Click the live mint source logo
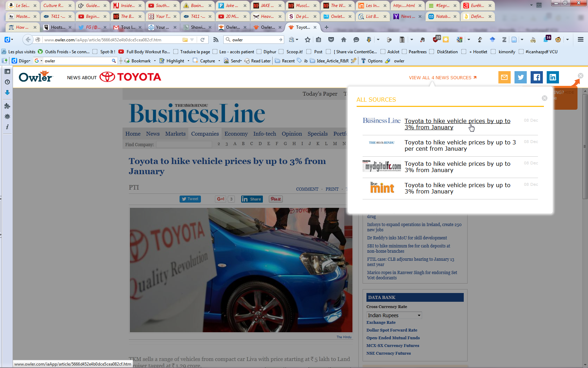This screenshot has width=588, height=368. (382, 188)
